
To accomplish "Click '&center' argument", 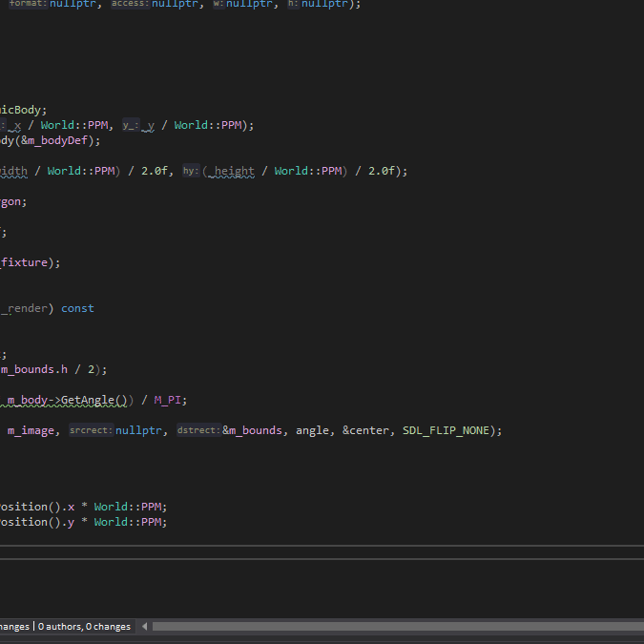I will (x=365, y=430).
